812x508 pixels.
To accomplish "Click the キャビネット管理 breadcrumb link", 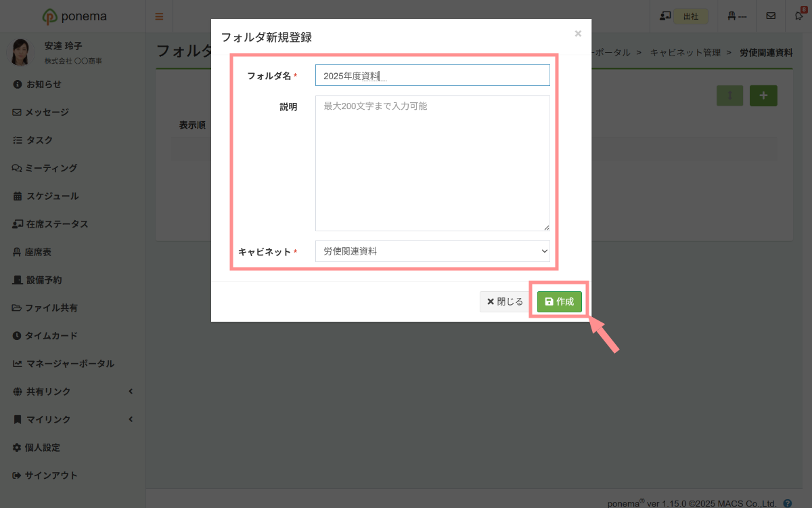I will 685,52.
